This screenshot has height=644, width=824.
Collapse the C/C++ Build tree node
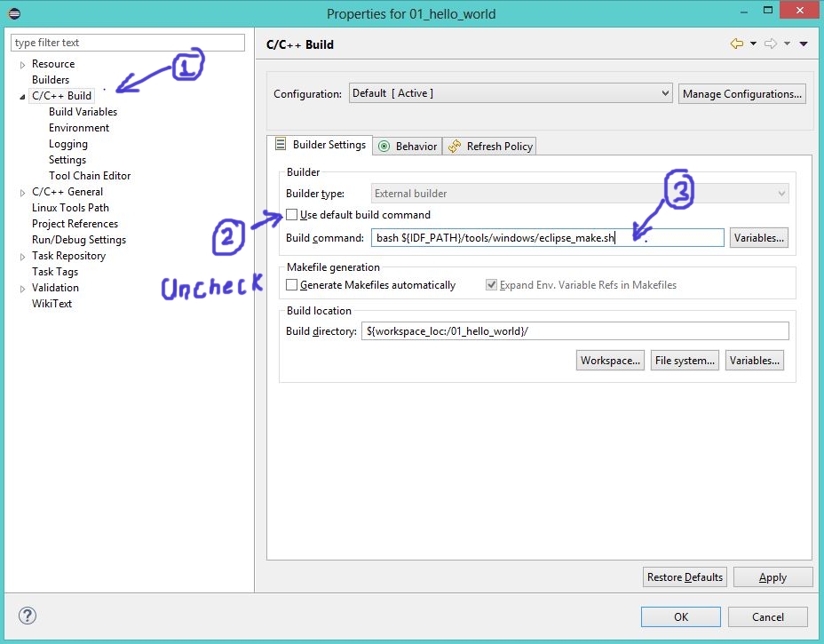(22, 96)
